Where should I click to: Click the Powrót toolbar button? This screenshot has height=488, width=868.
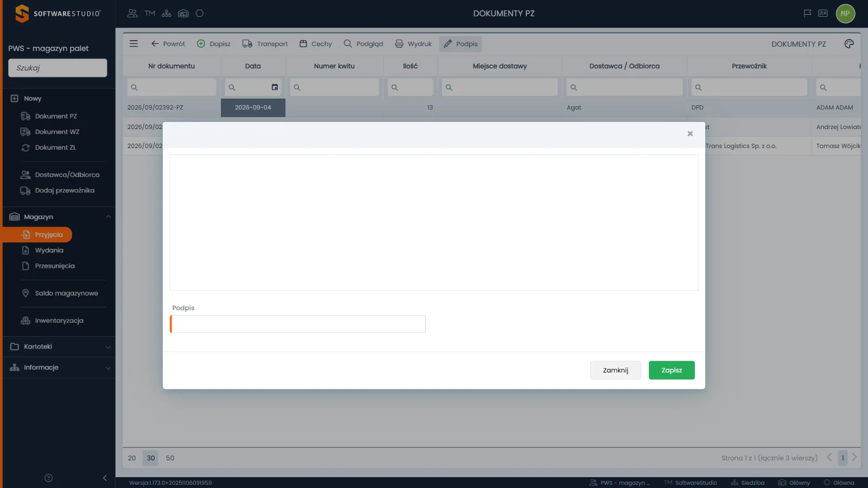[x=168, y=44]
